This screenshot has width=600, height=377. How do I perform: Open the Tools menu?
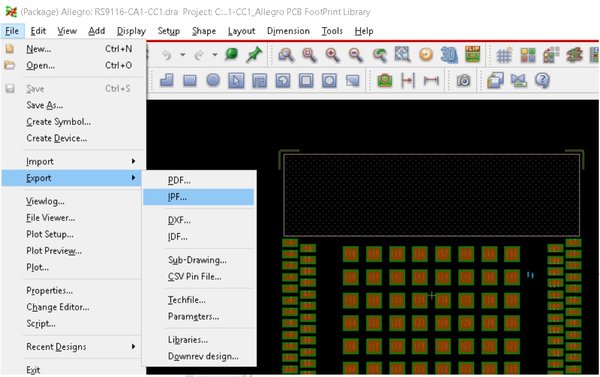[x=332, y=31]
